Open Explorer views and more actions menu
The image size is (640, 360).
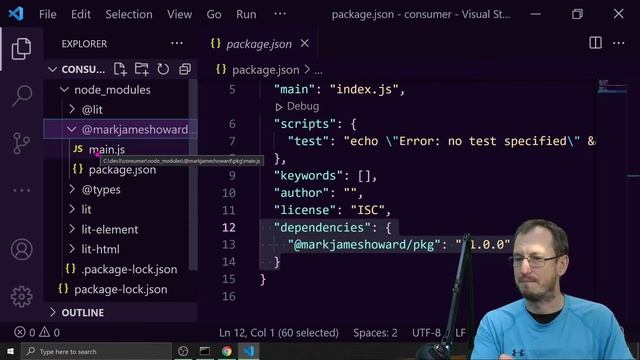pos(177,43)
